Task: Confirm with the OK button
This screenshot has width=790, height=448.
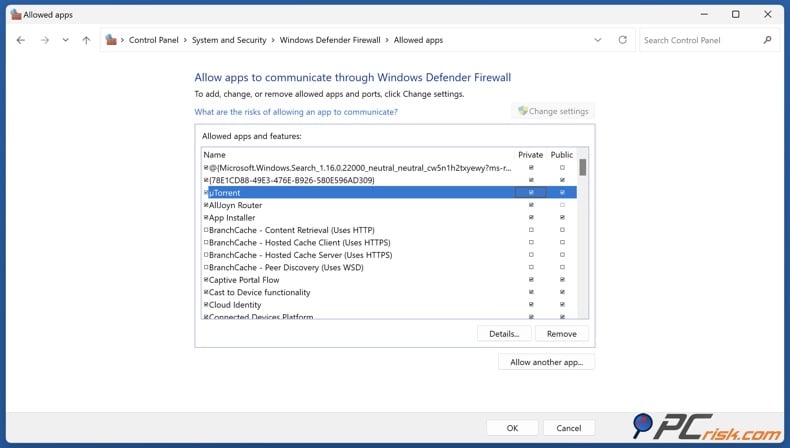Action: click(x=512, y=428)
